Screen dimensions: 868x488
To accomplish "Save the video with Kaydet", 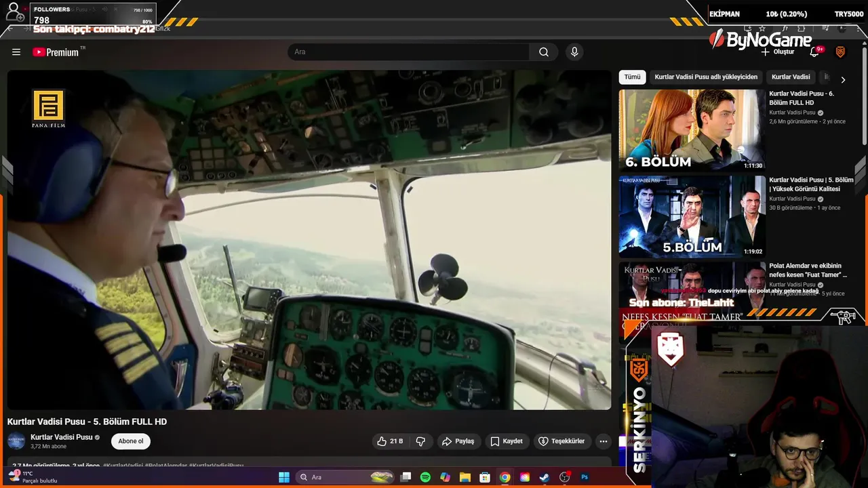I will (x=507, y=441).
